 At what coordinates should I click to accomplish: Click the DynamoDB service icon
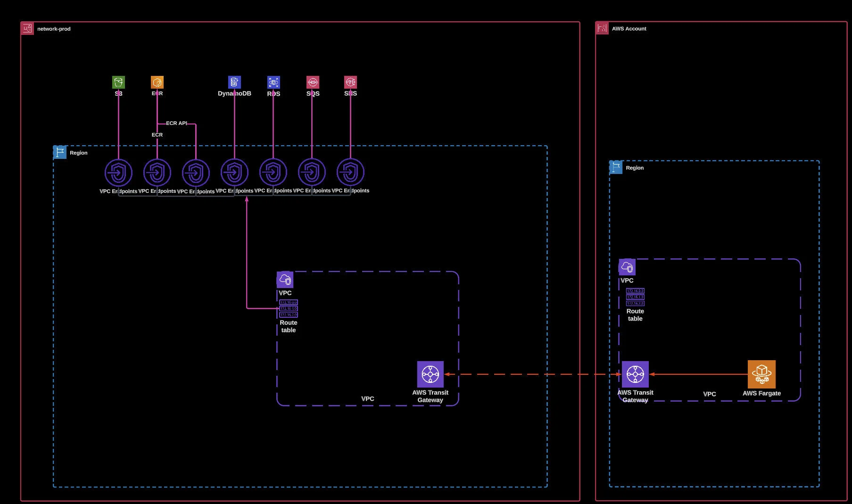(x=234, y=83)
